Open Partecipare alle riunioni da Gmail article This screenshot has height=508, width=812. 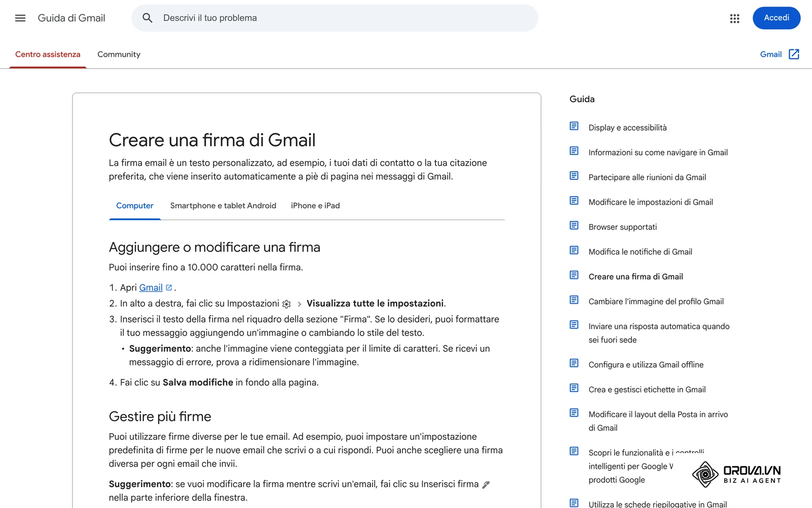647,177
